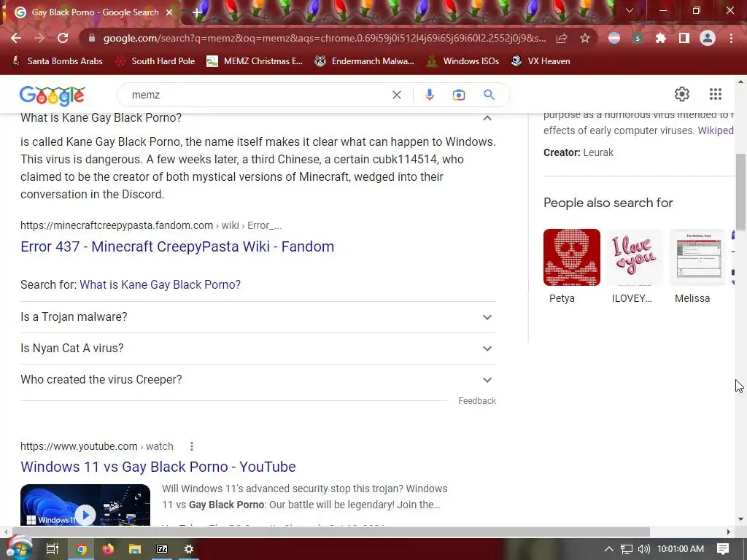Screen dimensions: 747x560
Task: Open the Extensions puzzle icon
Action: (660, 38)
